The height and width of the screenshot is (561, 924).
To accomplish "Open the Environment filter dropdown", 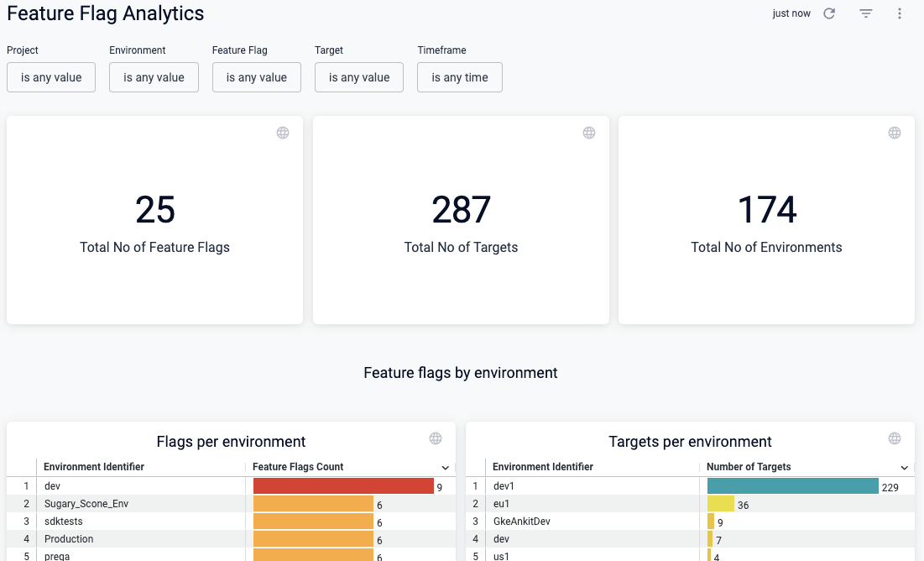I will pos(154,76).
